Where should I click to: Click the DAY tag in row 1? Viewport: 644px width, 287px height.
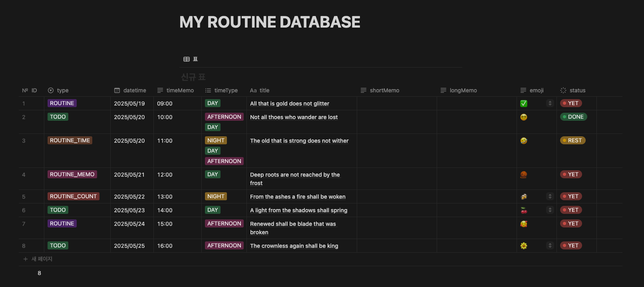213,103
